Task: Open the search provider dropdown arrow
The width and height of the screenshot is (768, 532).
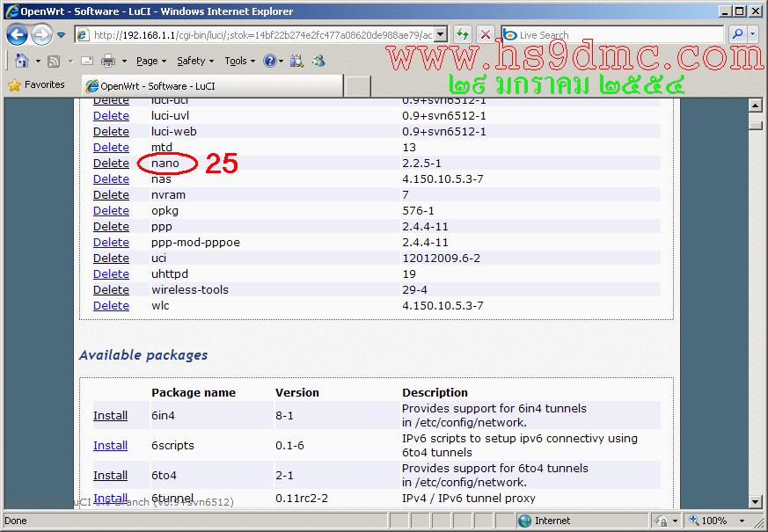Action: (753, 34)
